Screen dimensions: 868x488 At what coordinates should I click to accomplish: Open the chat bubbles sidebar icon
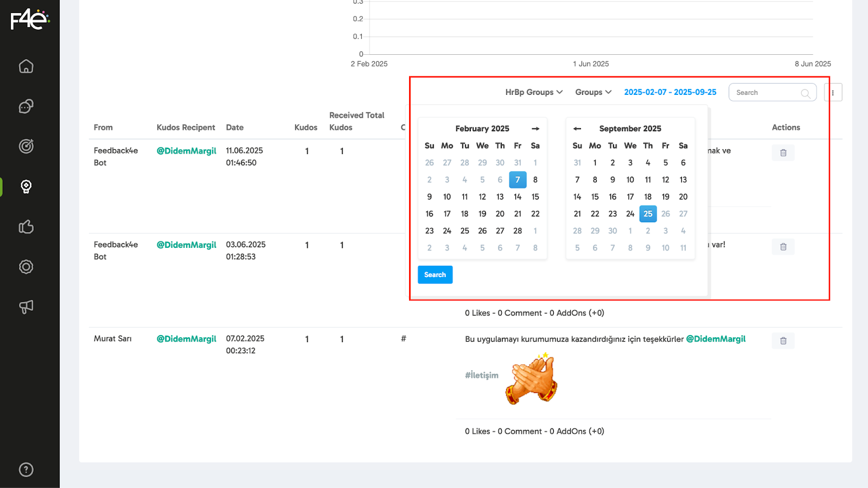(x=26, y=106)
